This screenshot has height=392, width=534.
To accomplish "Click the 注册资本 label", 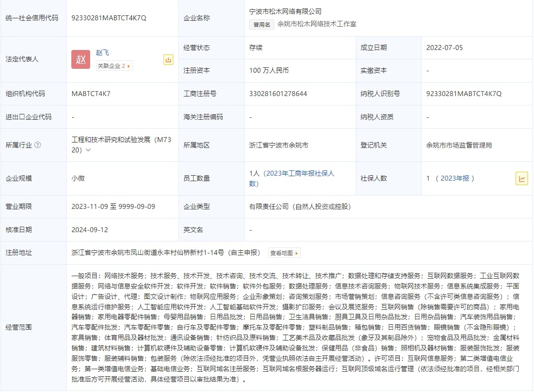I will [197, 70].
